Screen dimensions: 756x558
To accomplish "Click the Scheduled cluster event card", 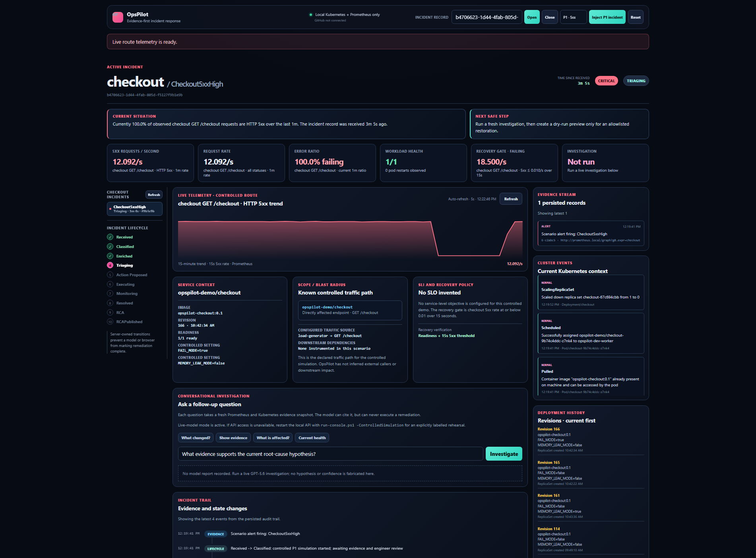I will click(x=591, y=333).
